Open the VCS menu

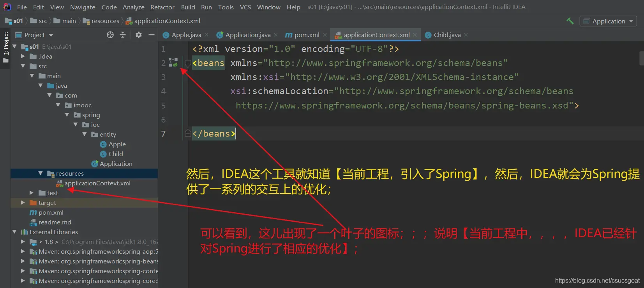[245, 7]
